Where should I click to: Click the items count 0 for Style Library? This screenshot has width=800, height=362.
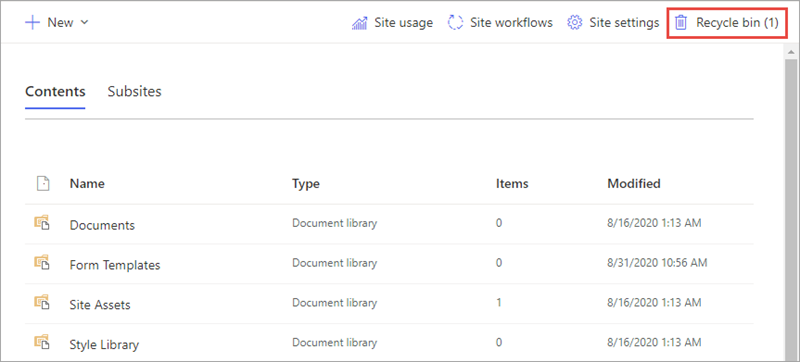[499, 342]
